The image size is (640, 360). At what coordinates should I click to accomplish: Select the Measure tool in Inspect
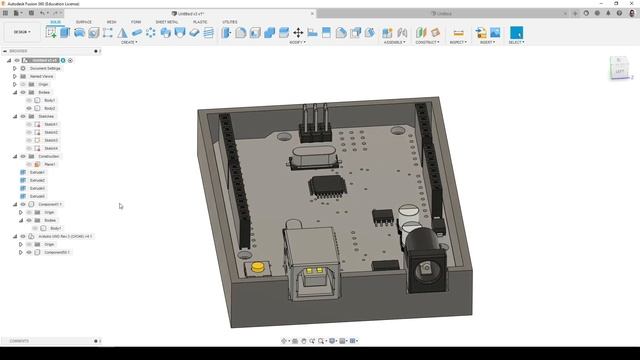coord(458,33)
